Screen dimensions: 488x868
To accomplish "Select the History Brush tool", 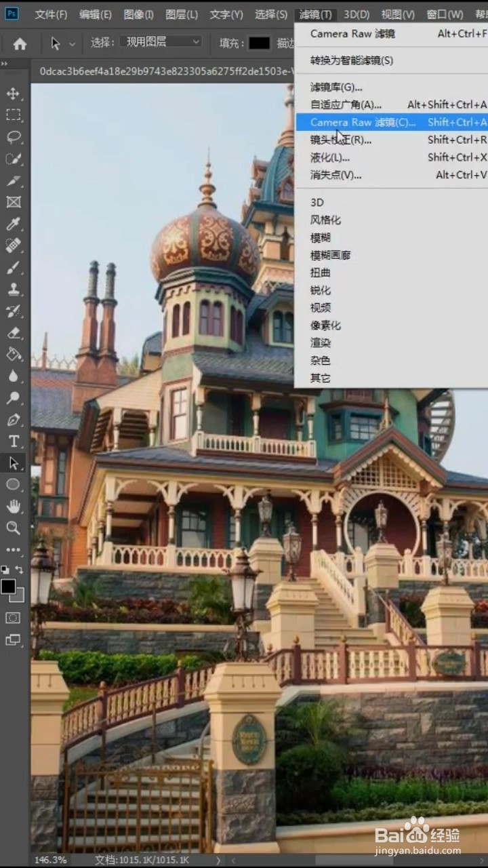I will (14, 311).
